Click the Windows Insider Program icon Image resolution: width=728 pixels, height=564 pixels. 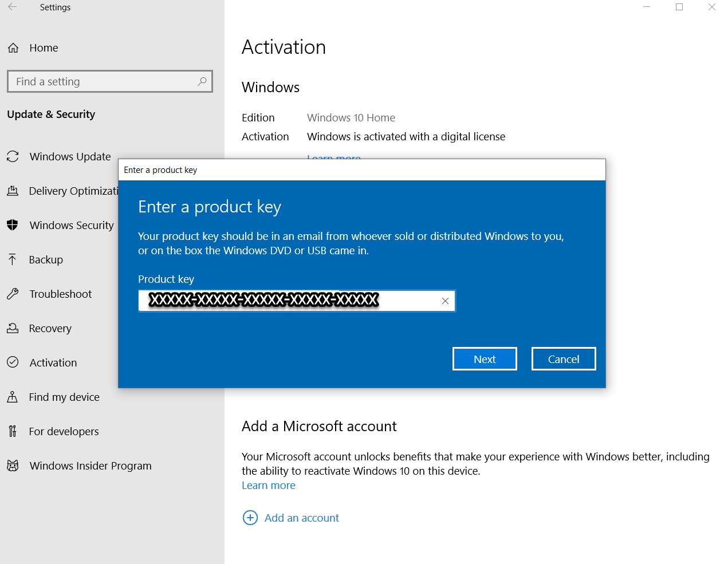point(13,466)
